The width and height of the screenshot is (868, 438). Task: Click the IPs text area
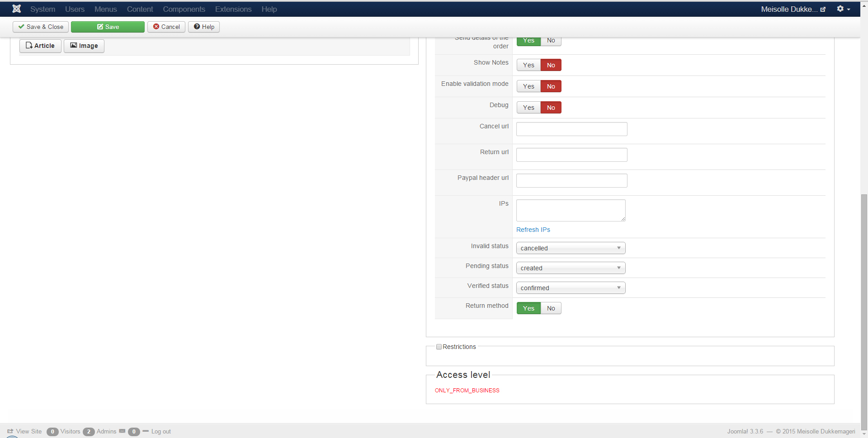(x=571, y=211)
